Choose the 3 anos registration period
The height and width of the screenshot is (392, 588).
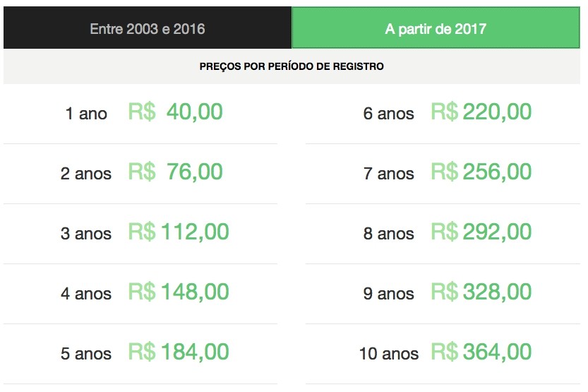[x=86, y=234]
